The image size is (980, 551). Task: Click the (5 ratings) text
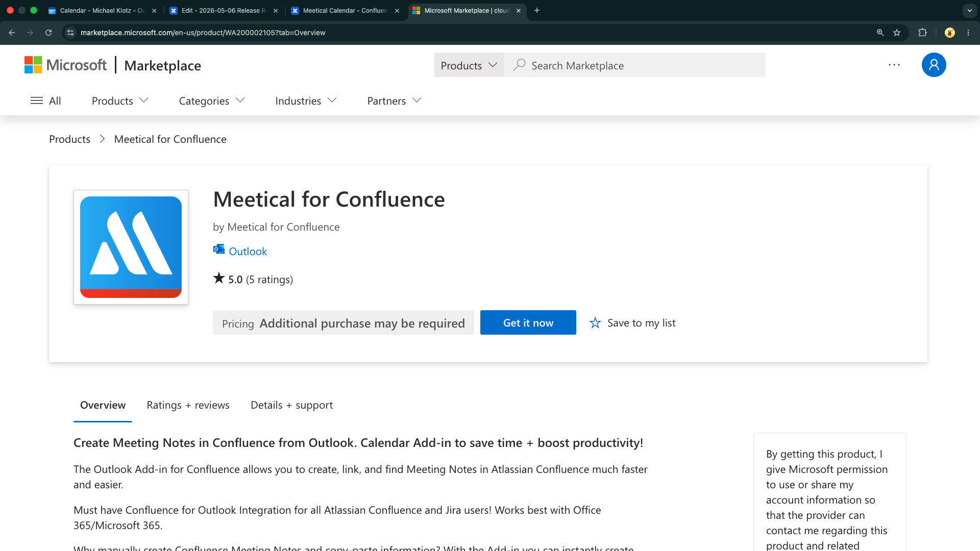[x=269, y=279]
